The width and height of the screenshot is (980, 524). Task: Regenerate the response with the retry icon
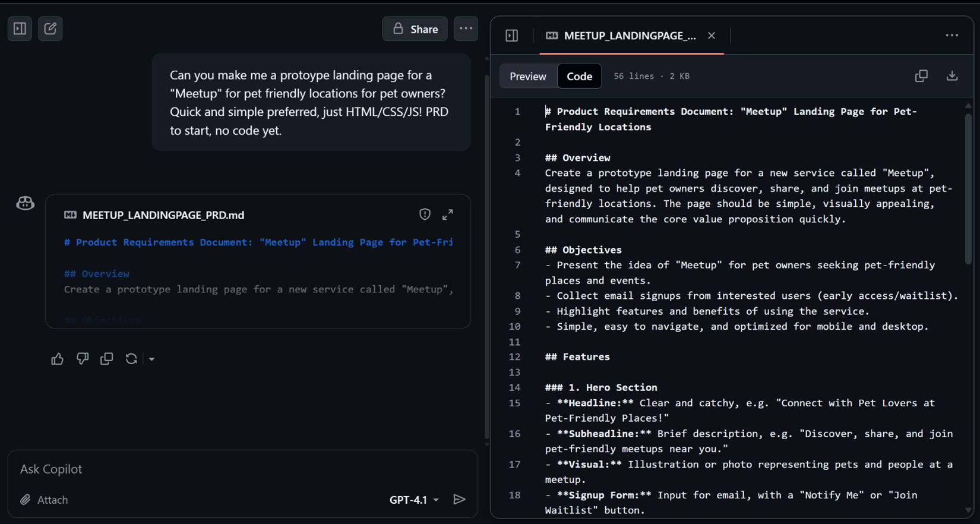pos(131,359)
